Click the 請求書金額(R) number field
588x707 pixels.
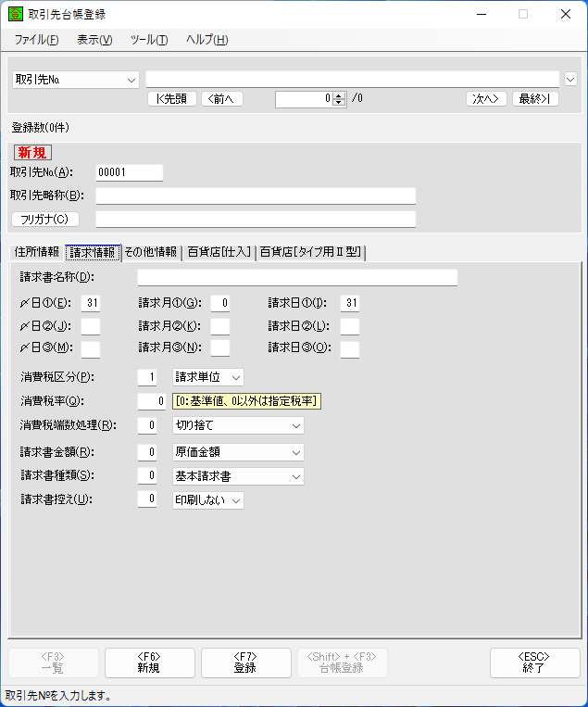tap(147, 452)
